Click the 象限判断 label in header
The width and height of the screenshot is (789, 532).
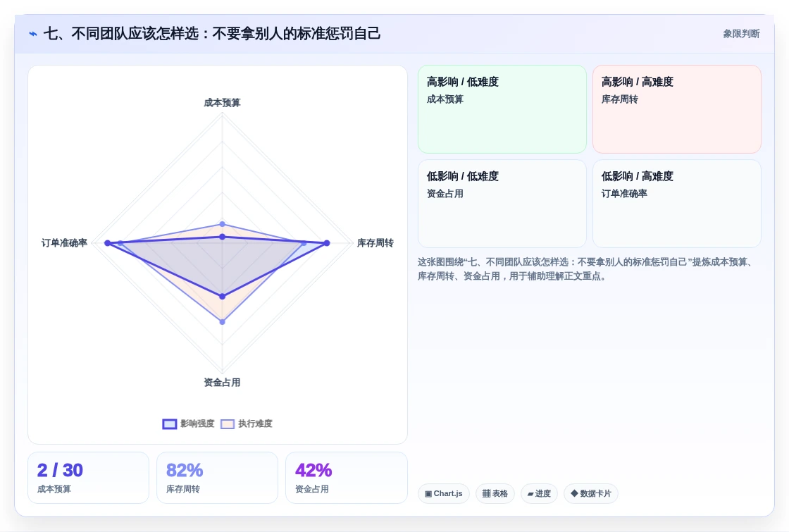coord(741,34)
